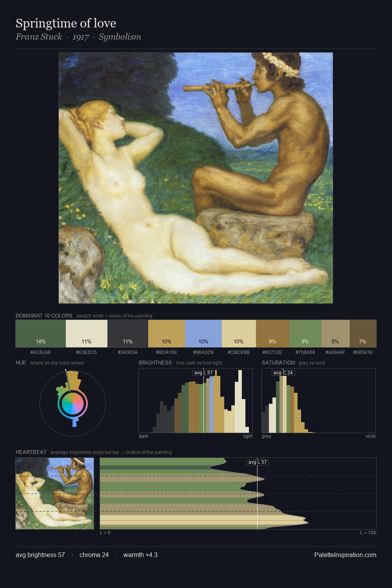Click the '#708A58' hex code label
Viewport: 392px width, 588px height.
click(x=305, y=352)
